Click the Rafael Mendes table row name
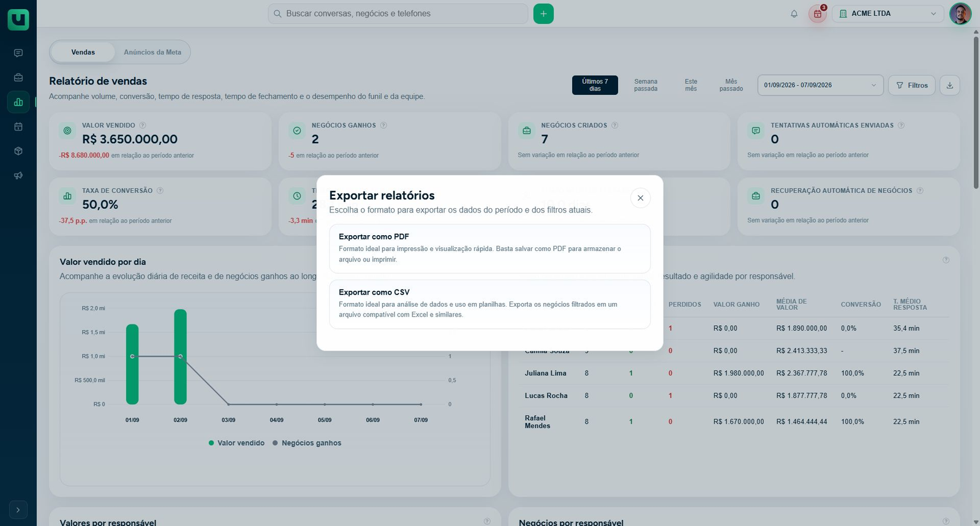 (x=538, y=422)
